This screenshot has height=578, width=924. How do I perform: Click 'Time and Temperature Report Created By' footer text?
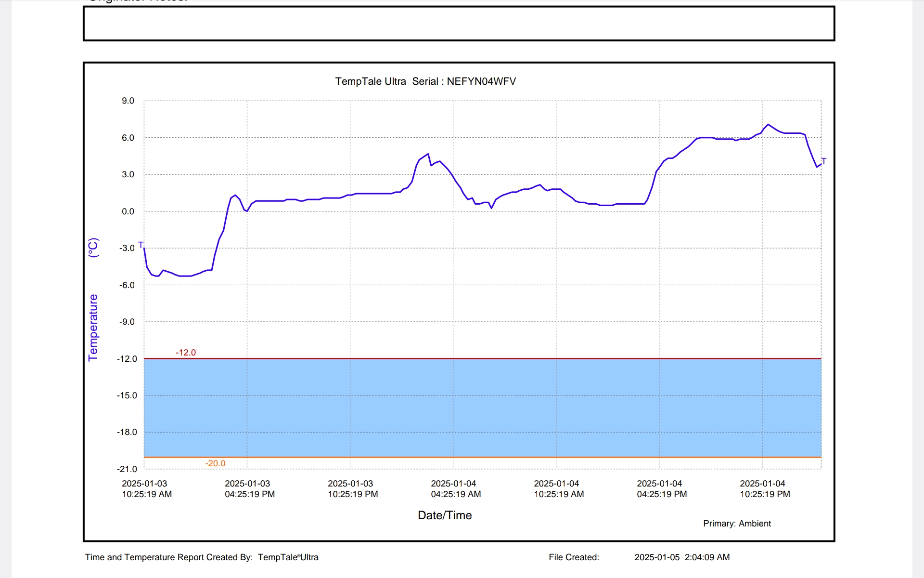(x=169, y=557)
